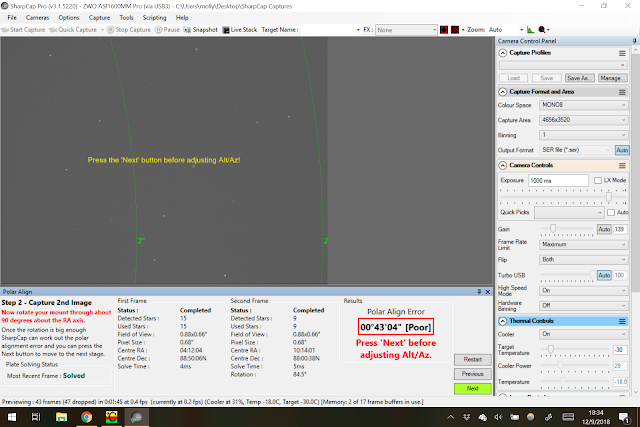The image size is (640, 427).
Task: Adjust the Exposure slider
Action: coord(609,197)
